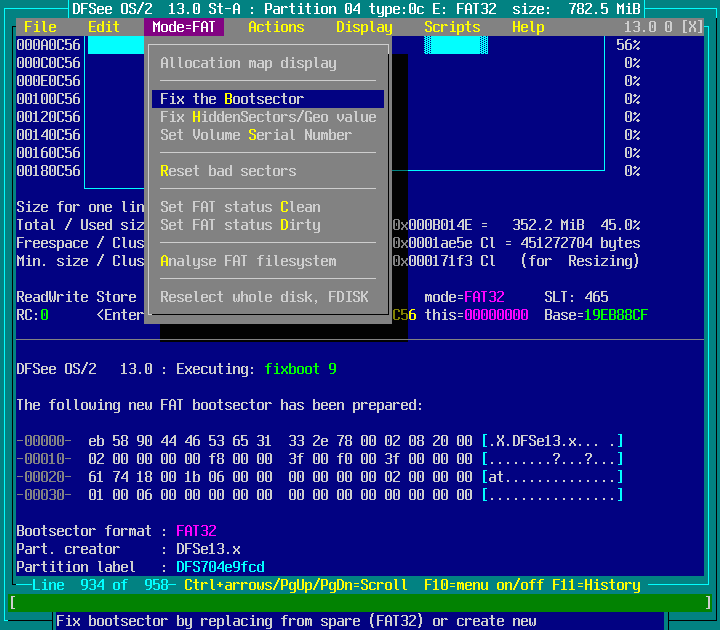The height and width of the screenshot is (630, 720).
Task: Click the SLT: 465 value
Action: (576, 297)
